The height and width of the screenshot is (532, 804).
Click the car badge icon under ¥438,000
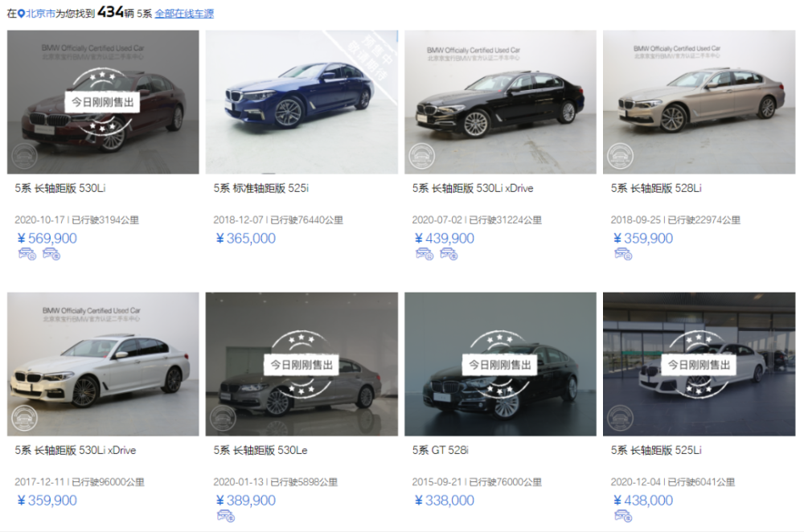pos(623,516)
